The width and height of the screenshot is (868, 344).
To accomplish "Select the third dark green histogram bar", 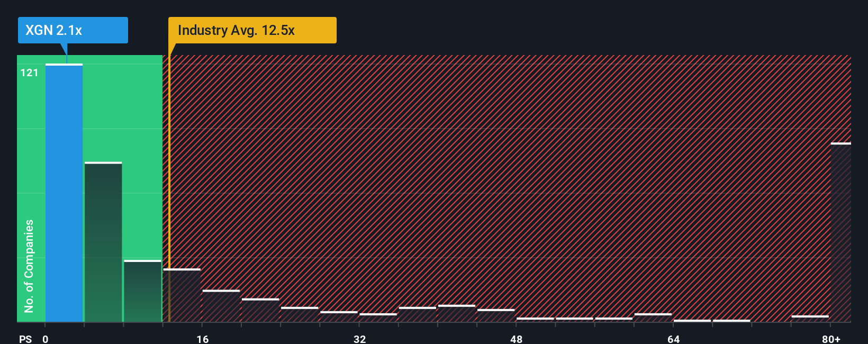I will pyautogui.click(x=142, y=291).
